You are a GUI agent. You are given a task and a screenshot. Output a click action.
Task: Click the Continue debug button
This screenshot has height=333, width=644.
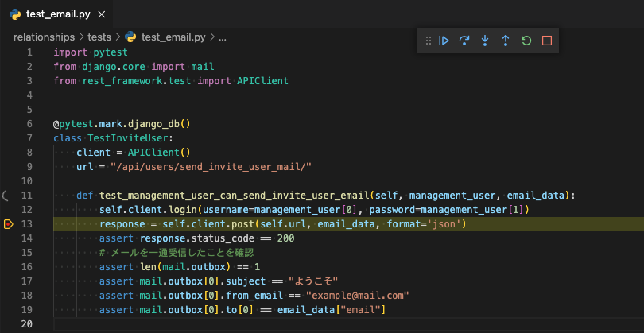point(444,41)
